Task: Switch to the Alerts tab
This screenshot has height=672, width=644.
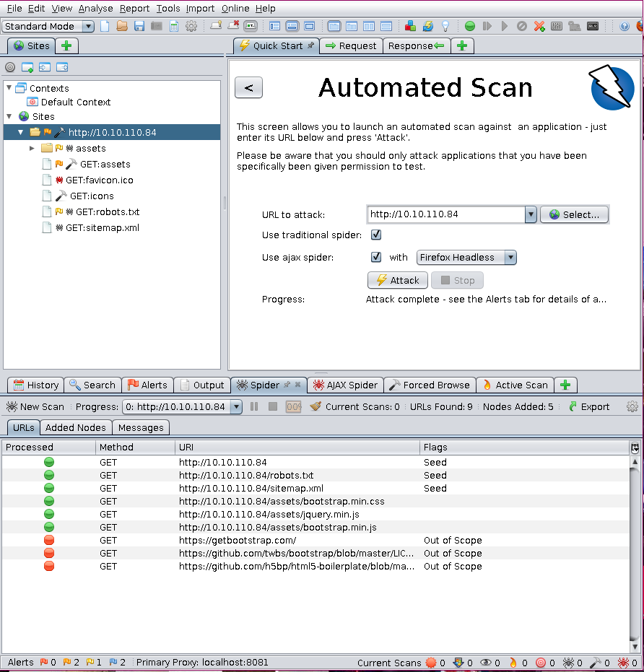Action: 147,385
